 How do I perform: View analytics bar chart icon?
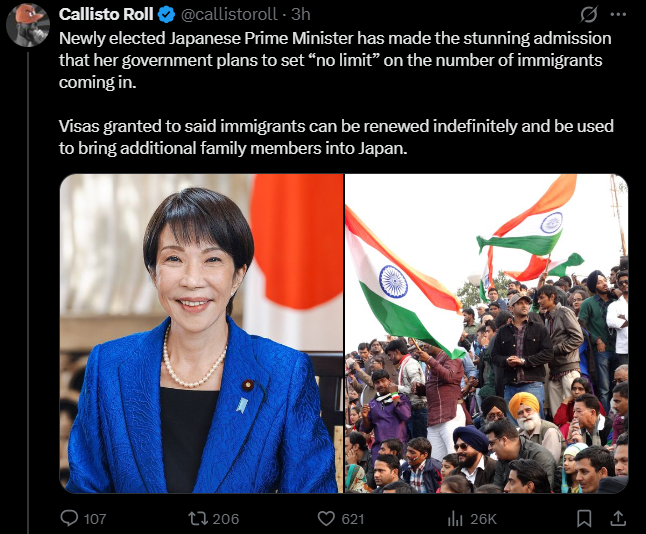coord(455,518)
